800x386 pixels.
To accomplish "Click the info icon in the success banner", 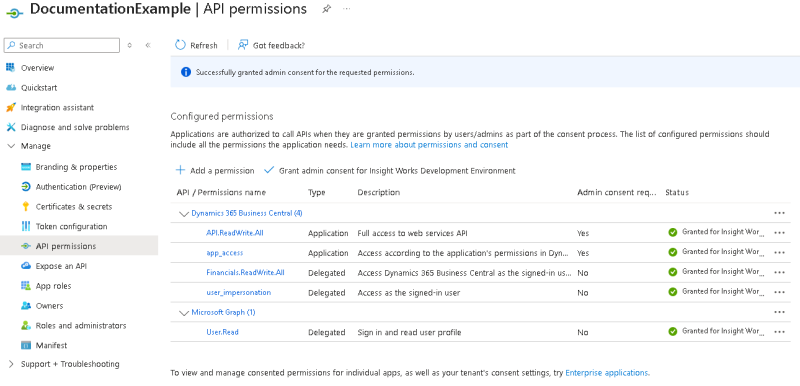I will pyautogui.click(x=186, y=72).
